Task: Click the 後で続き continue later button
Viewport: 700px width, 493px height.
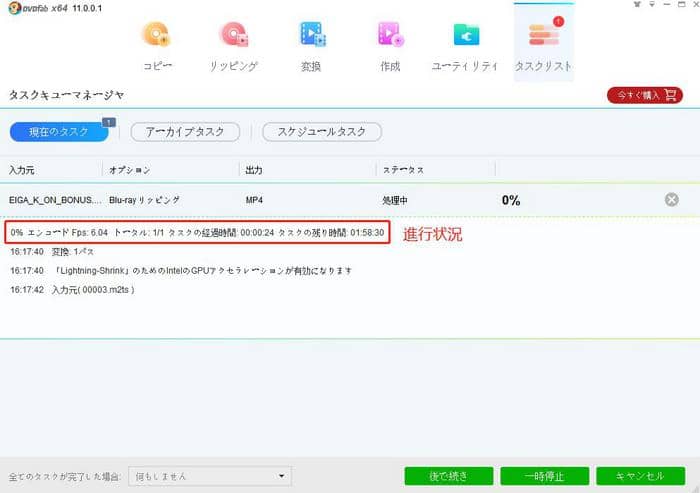Action: click(449, 476)
